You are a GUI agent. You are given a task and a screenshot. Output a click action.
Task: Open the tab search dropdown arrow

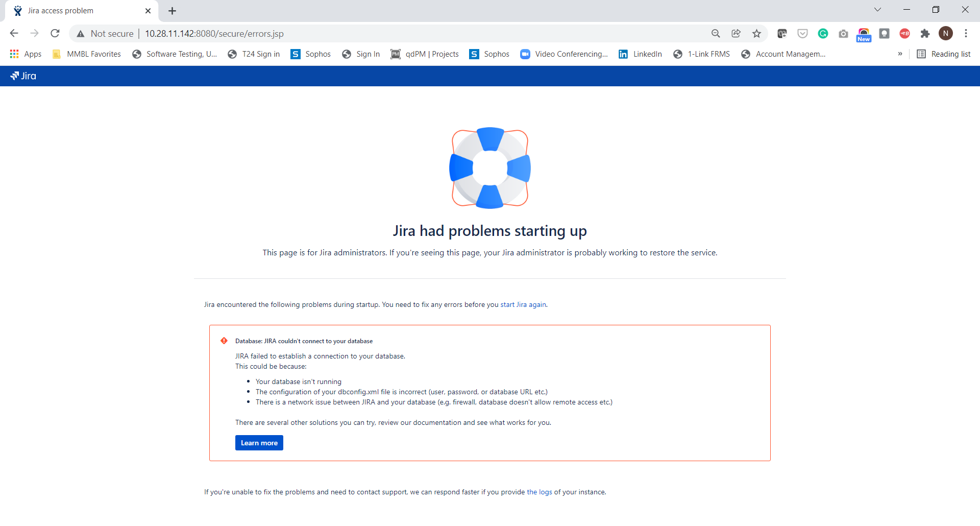point(877,10)
